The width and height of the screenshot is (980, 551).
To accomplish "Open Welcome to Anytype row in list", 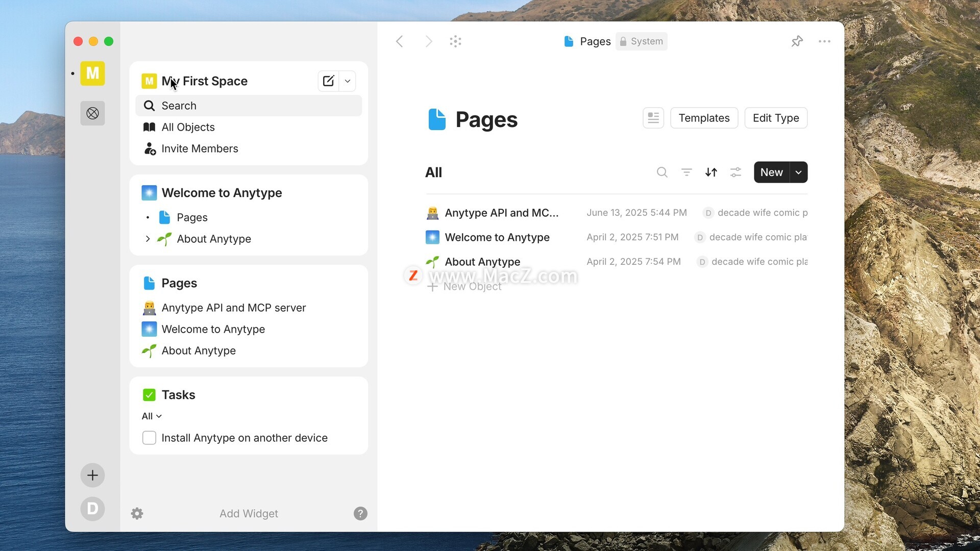I will coord(497,237).
